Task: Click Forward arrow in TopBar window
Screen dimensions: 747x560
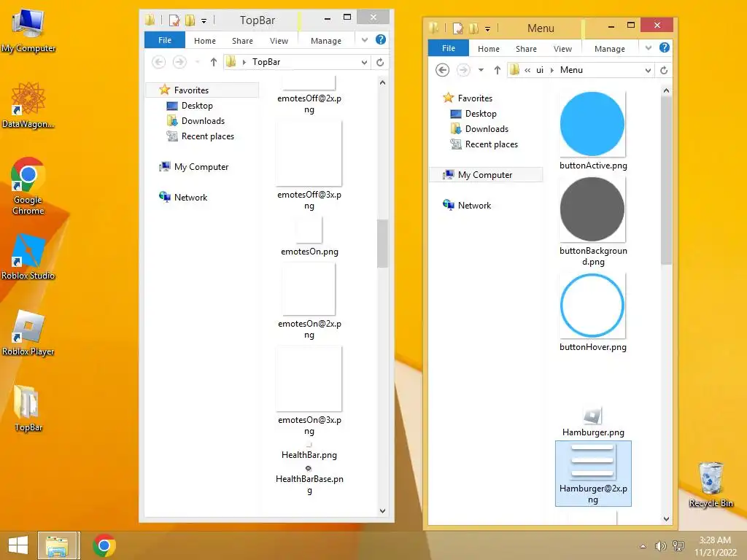Action: point(179,62)
